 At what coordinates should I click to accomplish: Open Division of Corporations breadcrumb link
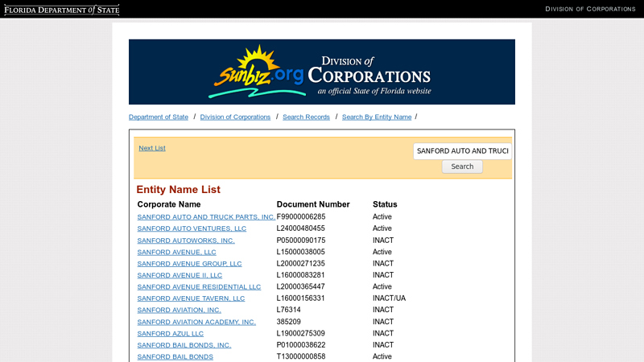[235, 117]
